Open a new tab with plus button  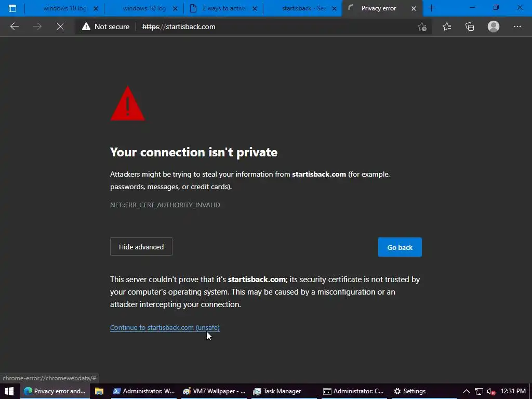pyautogui.click(x=432, y=8)
